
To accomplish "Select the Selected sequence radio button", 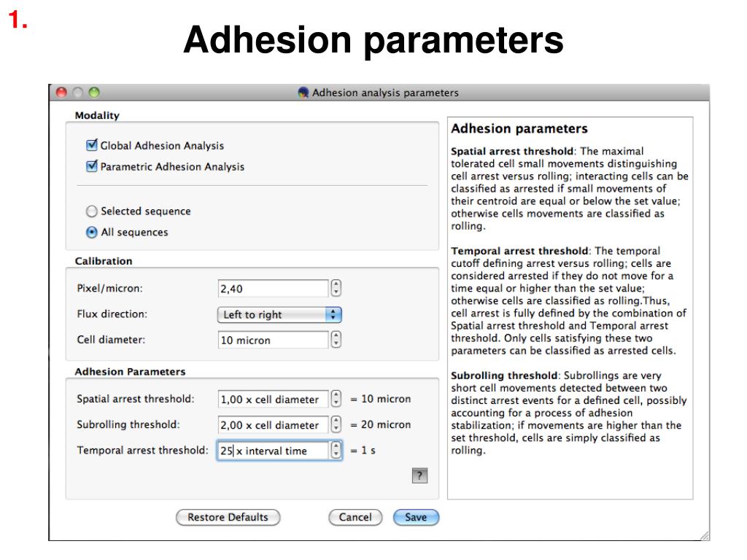I will [x=91, y=211].
